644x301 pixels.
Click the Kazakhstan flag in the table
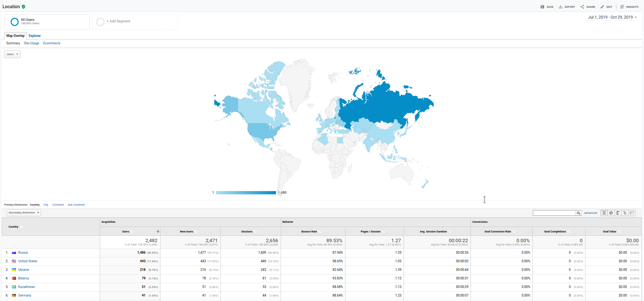(14, 287)
